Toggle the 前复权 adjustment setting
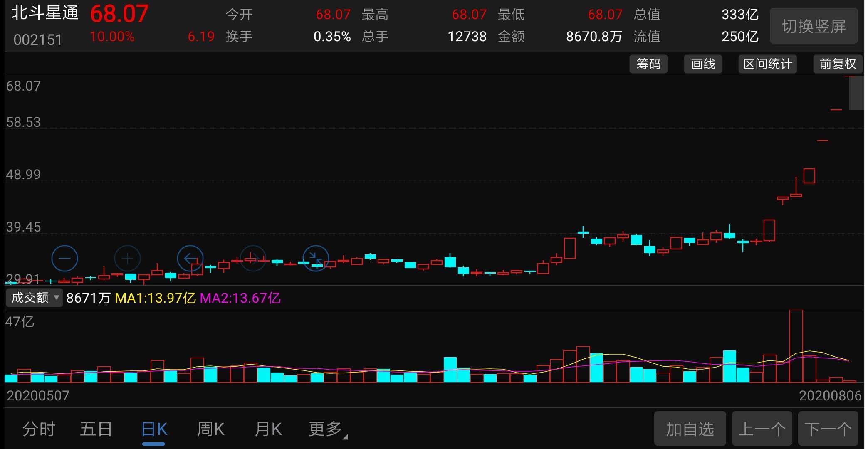The image size is (868, 449). (838, 64)
